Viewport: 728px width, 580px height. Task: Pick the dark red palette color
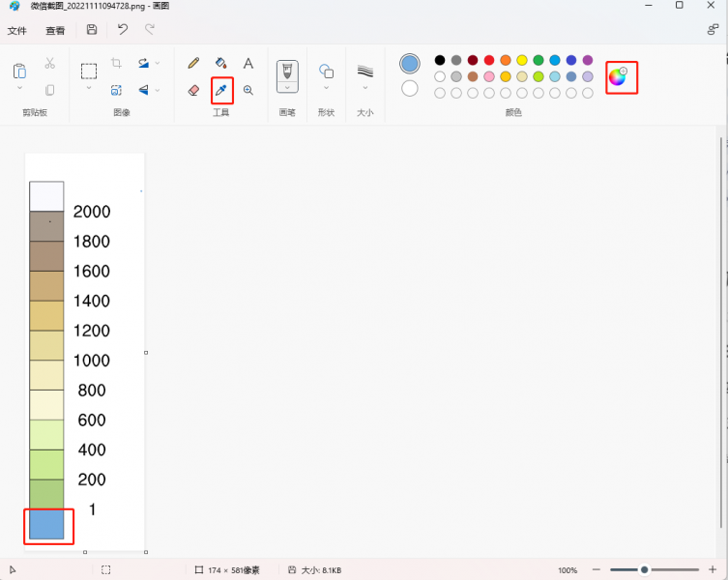(473, 60)
